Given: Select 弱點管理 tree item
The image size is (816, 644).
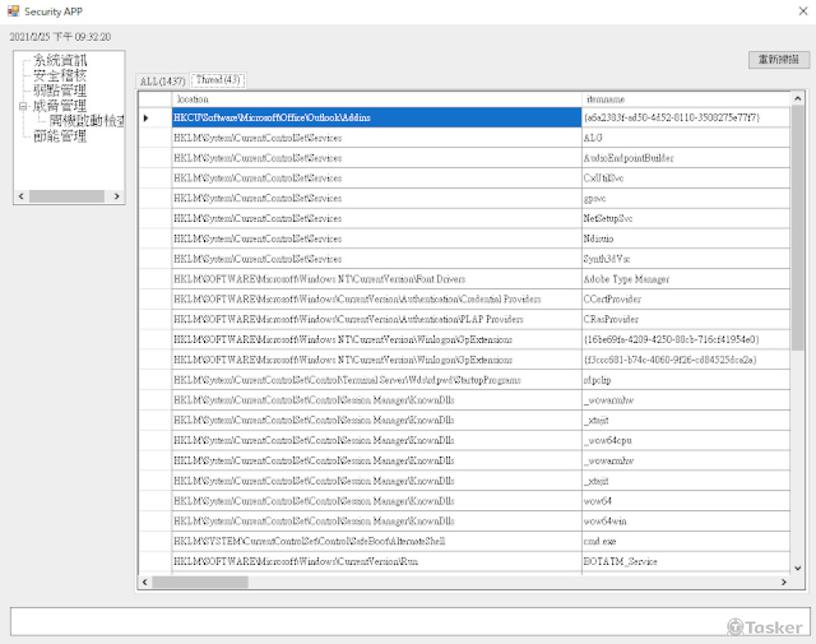Looking at the screenshot, I should (x=60, y=91).
